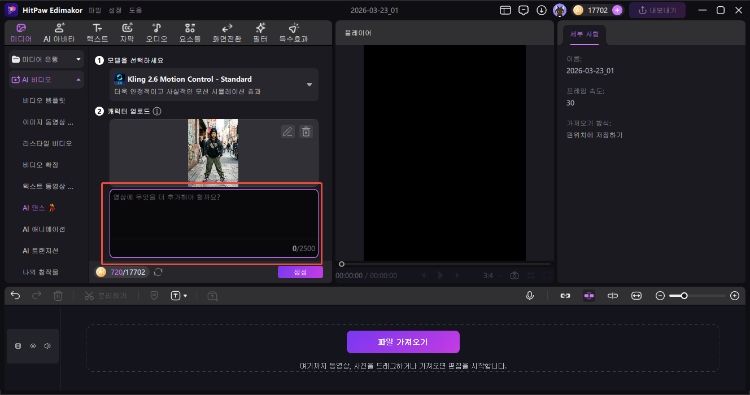Expand the media library folder dropdown

pos(46,59)
